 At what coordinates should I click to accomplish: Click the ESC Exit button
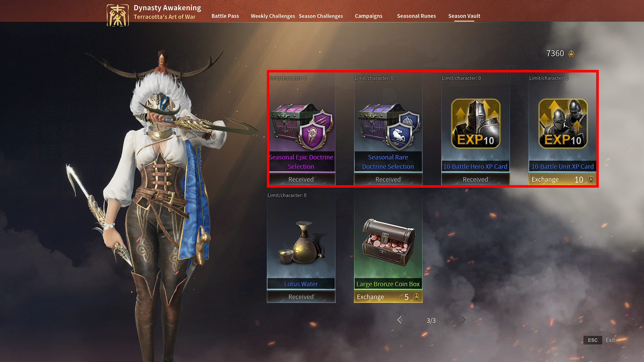coord(599,340)
